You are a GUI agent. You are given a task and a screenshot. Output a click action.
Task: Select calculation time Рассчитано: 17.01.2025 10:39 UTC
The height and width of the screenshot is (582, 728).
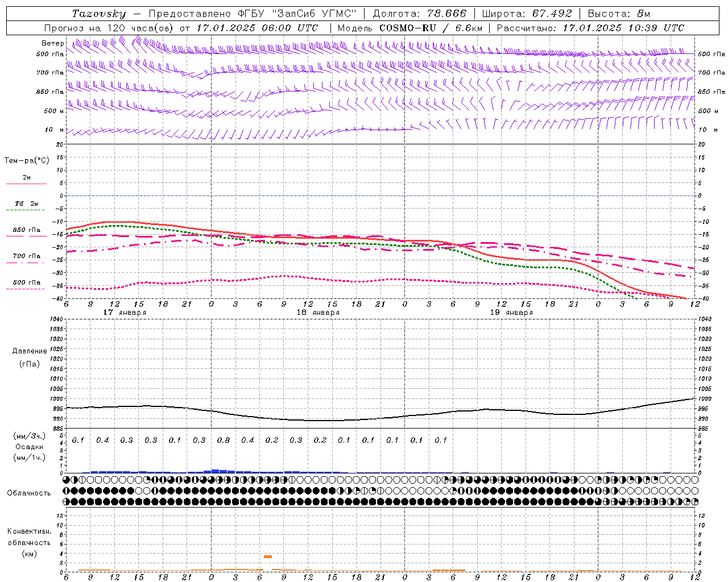pos(590,28)
